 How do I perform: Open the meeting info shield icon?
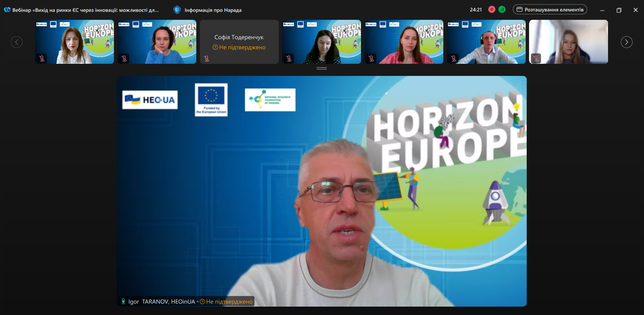(177, 10)
